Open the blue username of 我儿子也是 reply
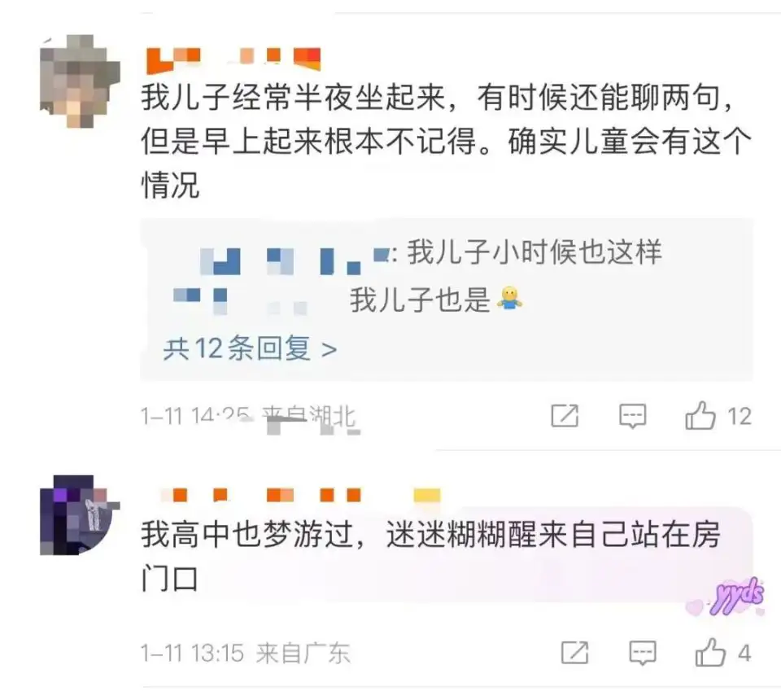 (240, 301)
